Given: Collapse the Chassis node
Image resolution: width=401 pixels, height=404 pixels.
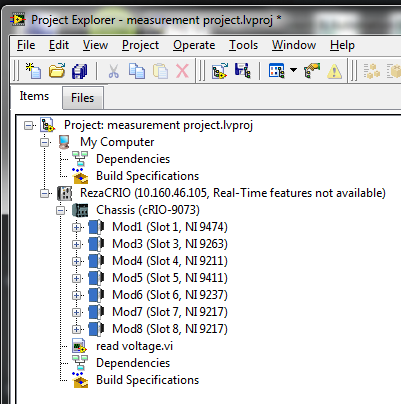Looking at the screenshot, I should click(60, 211).
